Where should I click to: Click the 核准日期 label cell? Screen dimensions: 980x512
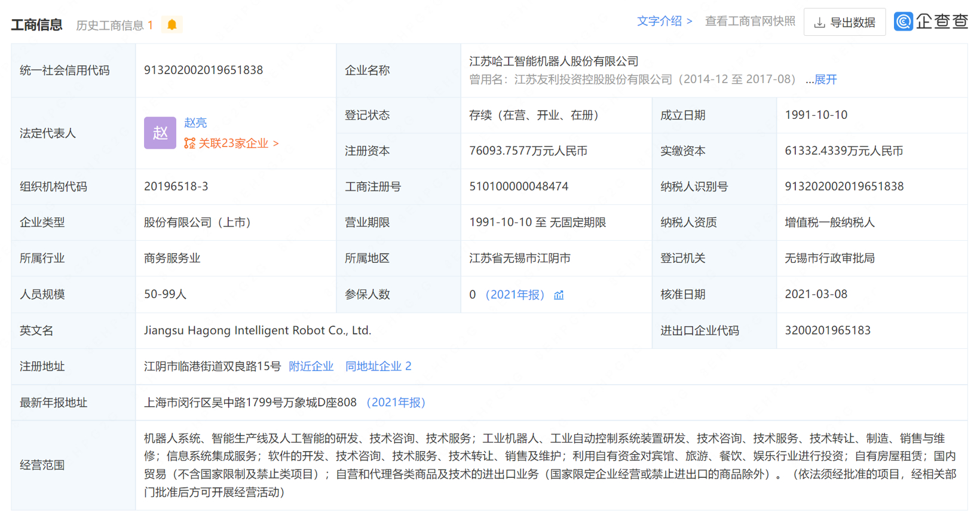[714, 295]
